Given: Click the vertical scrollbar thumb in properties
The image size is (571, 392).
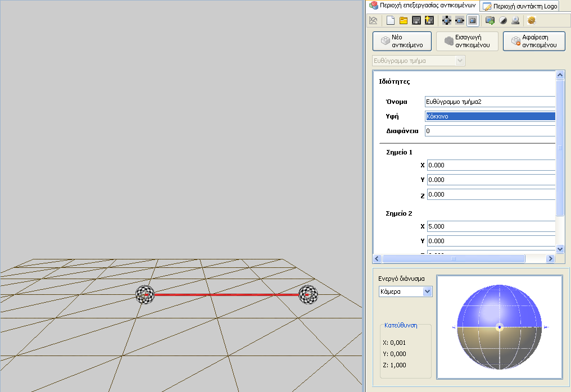Looking at the screenshot, I should [560, 147].
